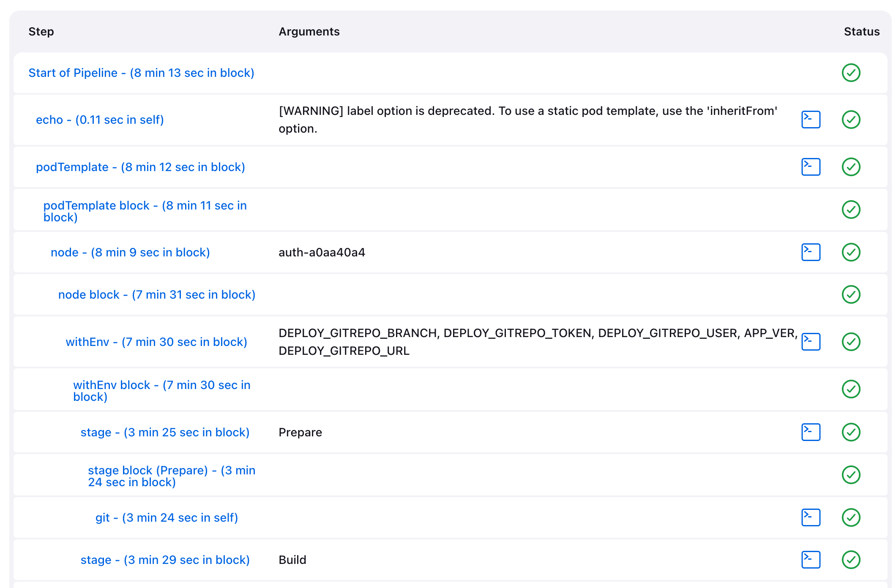Click success checkmark for podTemplate block row
This screenshot has width=896, height=588.
851,210
